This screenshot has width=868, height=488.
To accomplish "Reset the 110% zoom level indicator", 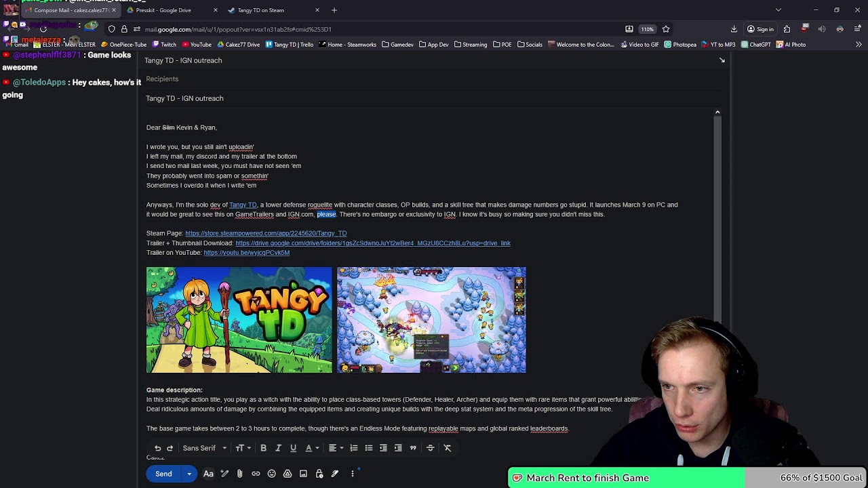I will pyautogui.click(x=648, y=29).
